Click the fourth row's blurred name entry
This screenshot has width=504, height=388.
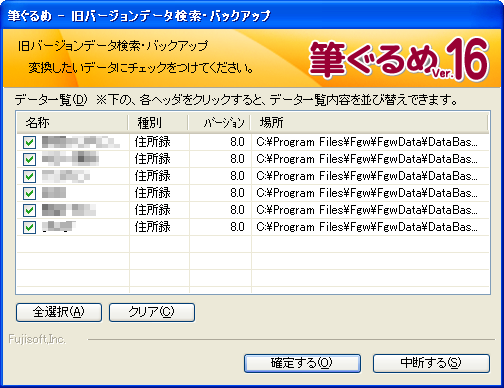[54, 193]
